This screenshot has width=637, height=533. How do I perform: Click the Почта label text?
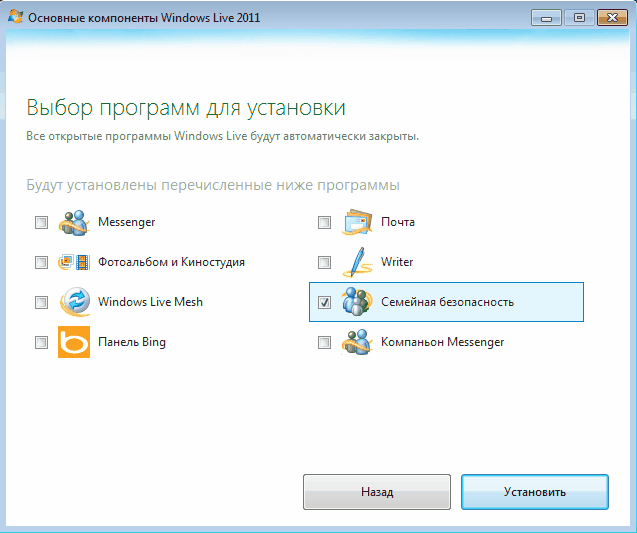(x=398, y=222)
